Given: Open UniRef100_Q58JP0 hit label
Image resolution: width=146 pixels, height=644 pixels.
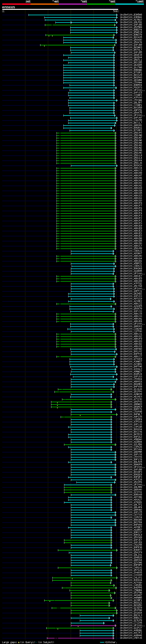Looking at the screenshot, I should coord(131,133).
